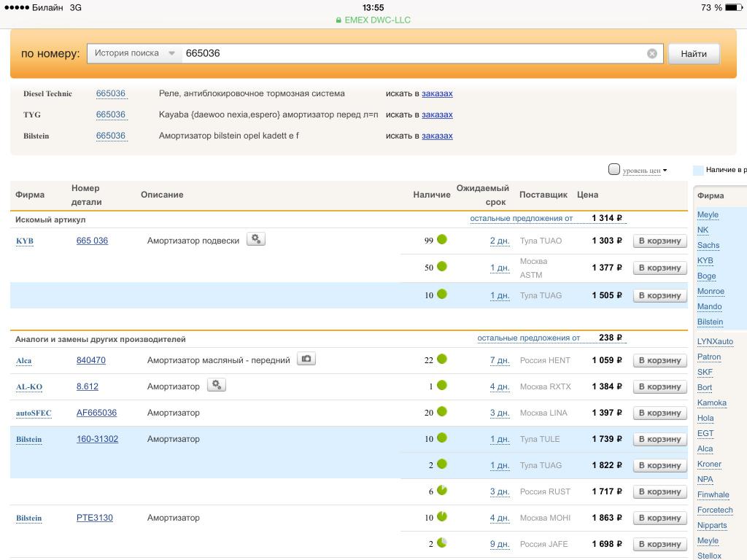747x560 pixels.
Task: Filter by Sachs in Фирма sidebar
Action: tap(708, 245)
